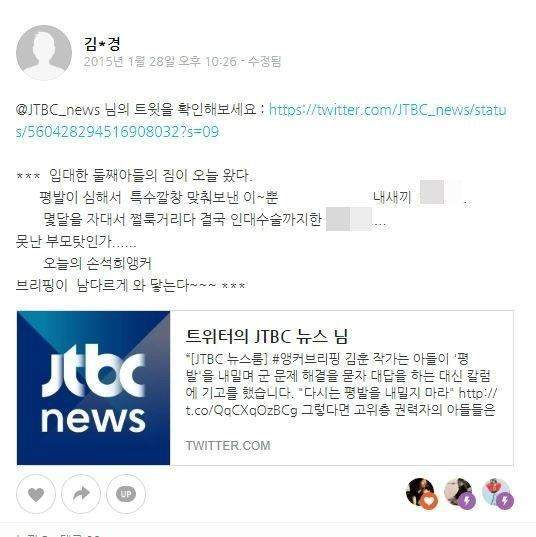Screen dimensions: 536x537
Task: Open the link preview description text
Action: pos(341,384)
